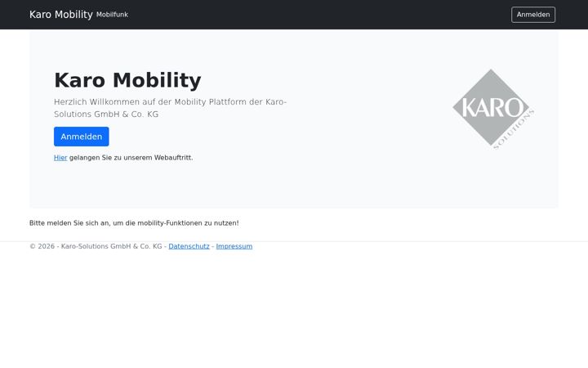
Task: Click the large 'Karo Mobility' heading
Action: pos(127,80)
